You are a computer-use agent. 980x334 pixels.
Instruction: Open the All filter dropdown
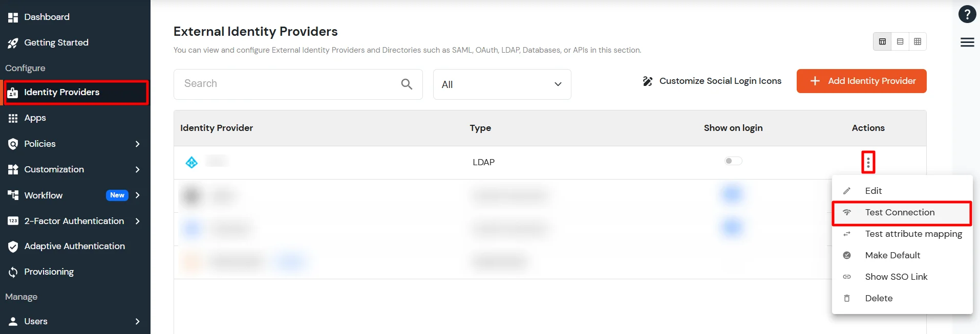click(x=502, y=84)
